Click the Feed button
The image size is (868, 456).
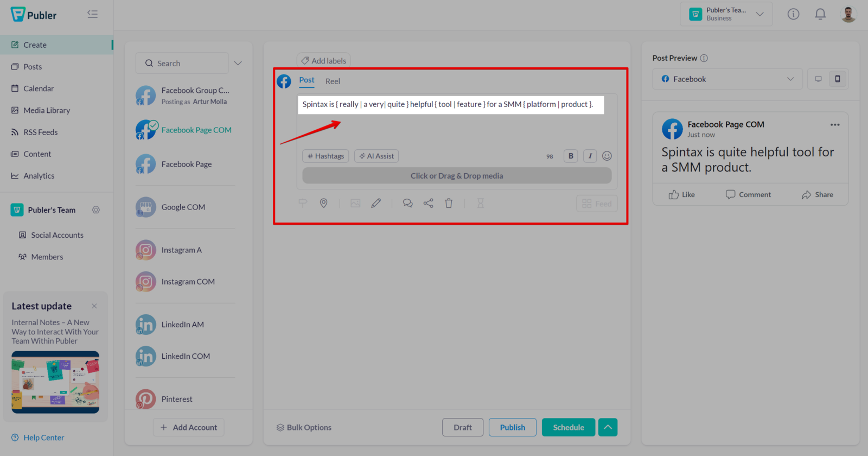[x=597, y=204]
